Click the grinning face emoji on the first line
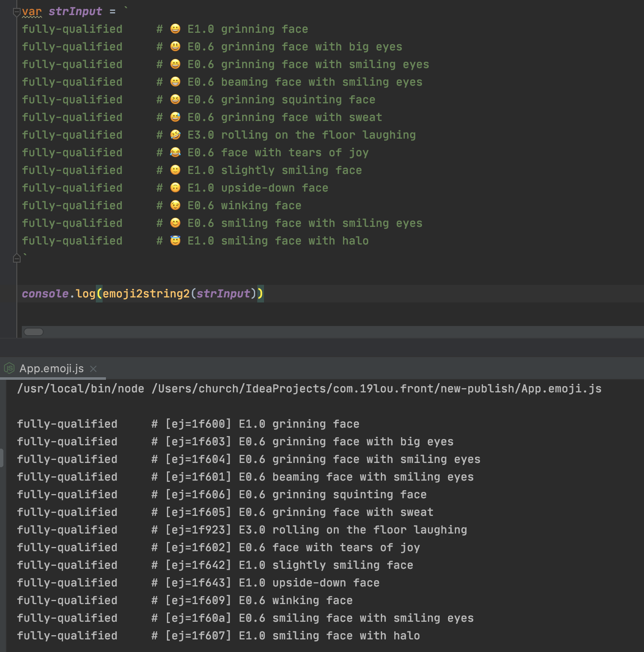Screen dimensions: 644x652 (x=175, y=29)
